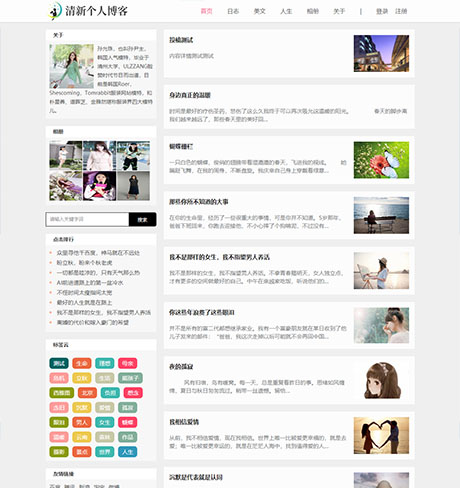Open the article 你这些年浪费了这些眼泪

tap(202, 312)
